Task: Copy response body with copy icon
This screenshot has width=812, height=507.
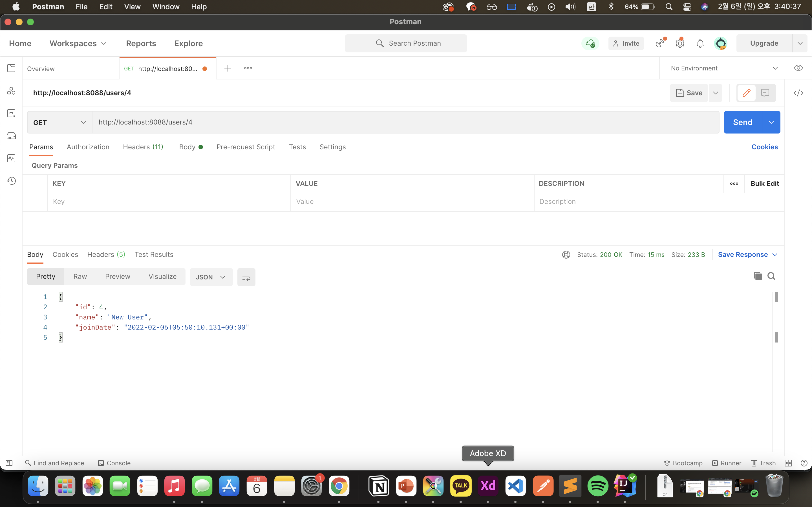Action: tap(757, 276)
